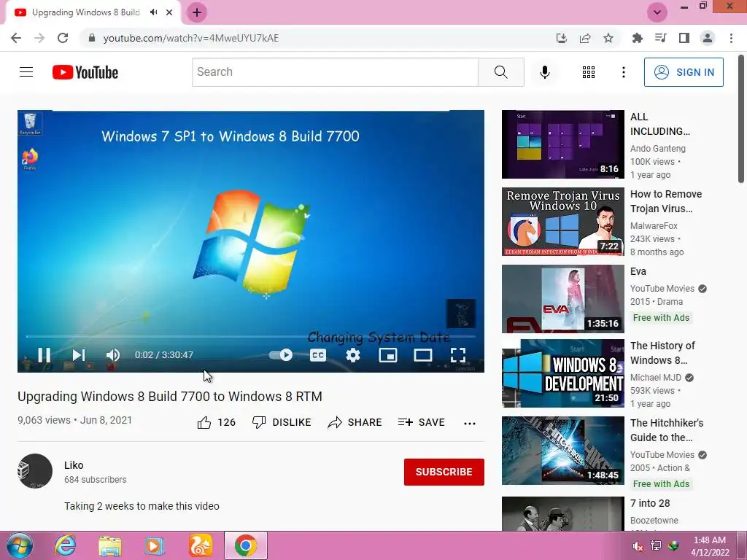Open Windows Media Player from taskbar
This screenshot has width=747, height=560.
(155, 545)
